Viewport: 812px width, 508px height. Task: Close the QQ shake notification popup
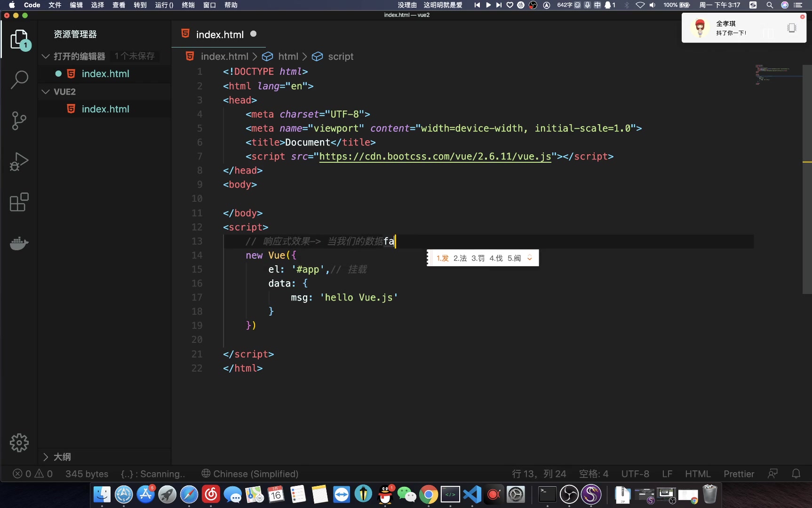tap(802, 17)
